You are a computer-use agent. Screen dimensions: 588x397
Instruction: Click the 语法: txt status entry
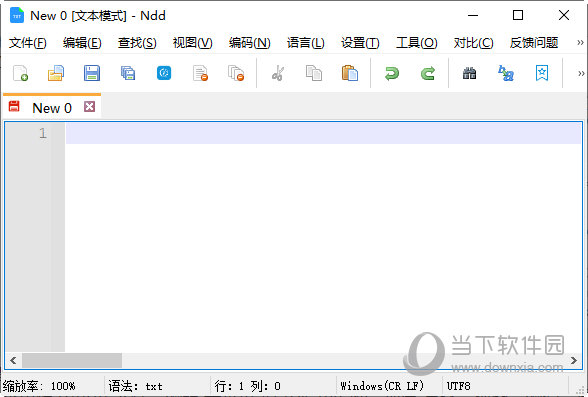click(135, 386)
